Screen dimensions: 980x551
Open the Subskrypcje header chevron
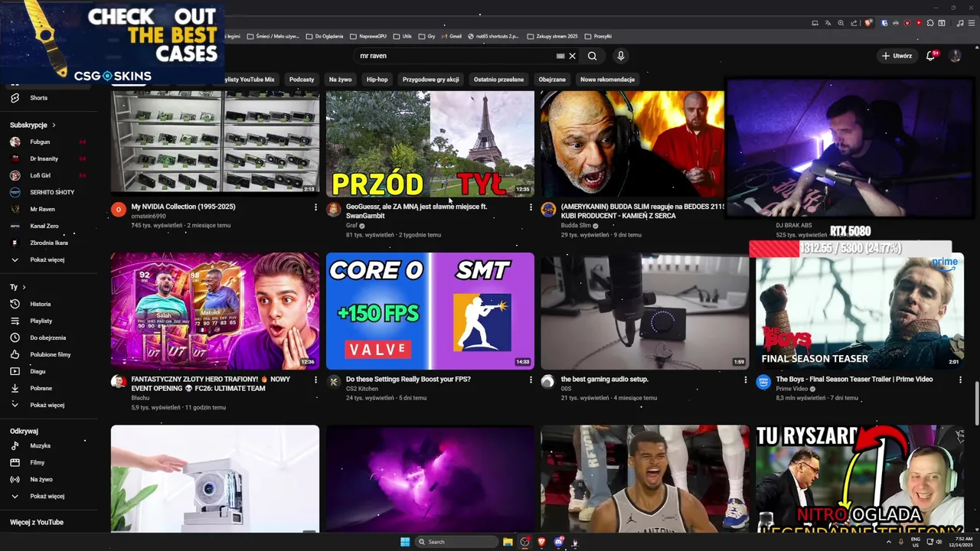(54, 125)
